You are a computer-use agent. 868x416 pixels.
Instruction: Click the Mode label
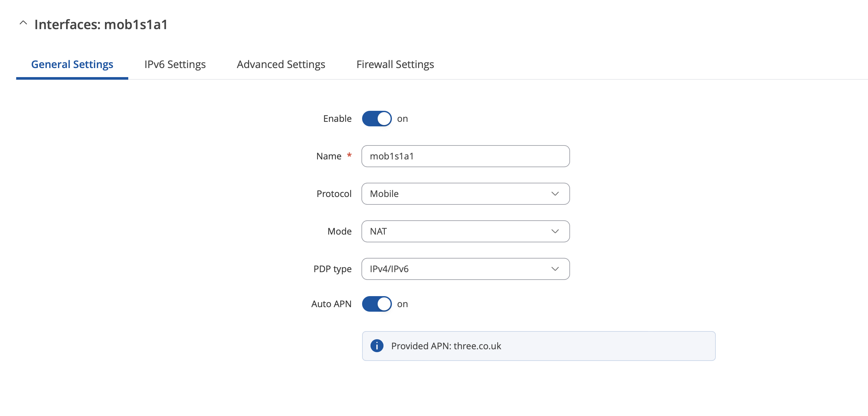pyautogui.click(x=339, y=231)
